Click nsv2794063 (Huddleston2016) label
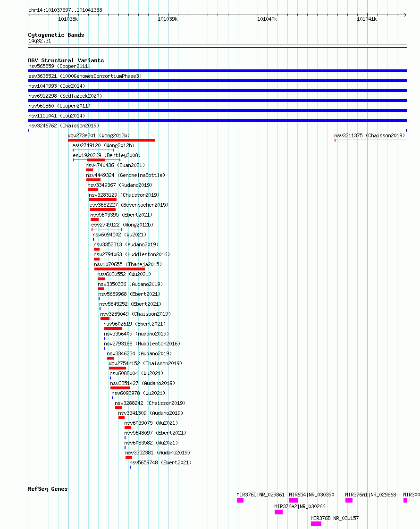Viewport: 420px width, 529px height. coord(132,254)
